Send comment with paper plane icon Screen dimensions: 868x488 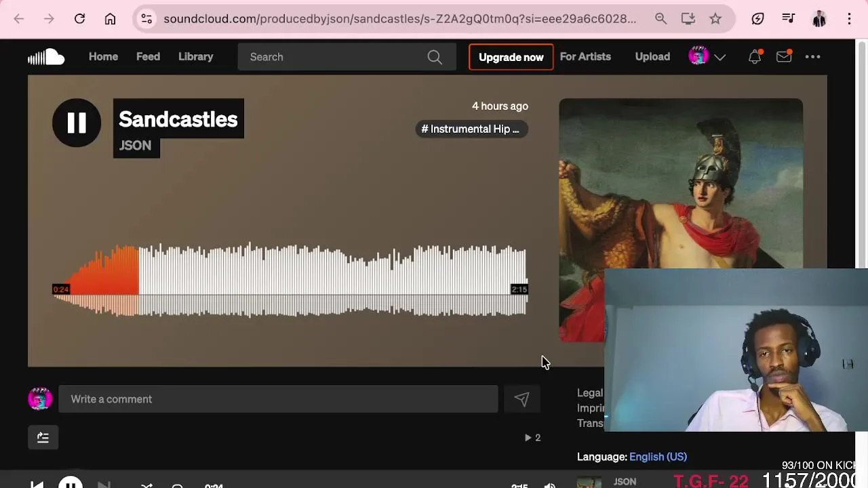pyautogui.click(x=521, y=399)
